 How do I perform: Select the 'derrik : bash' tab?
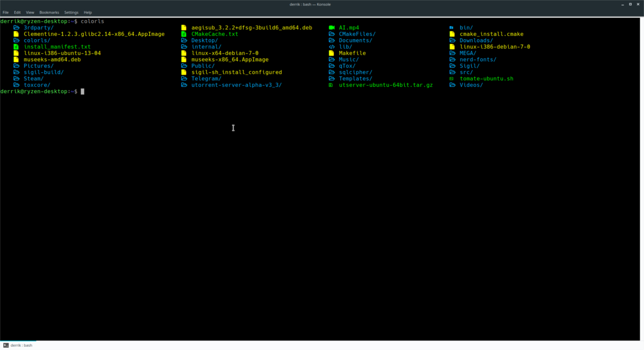click(18, 345)
